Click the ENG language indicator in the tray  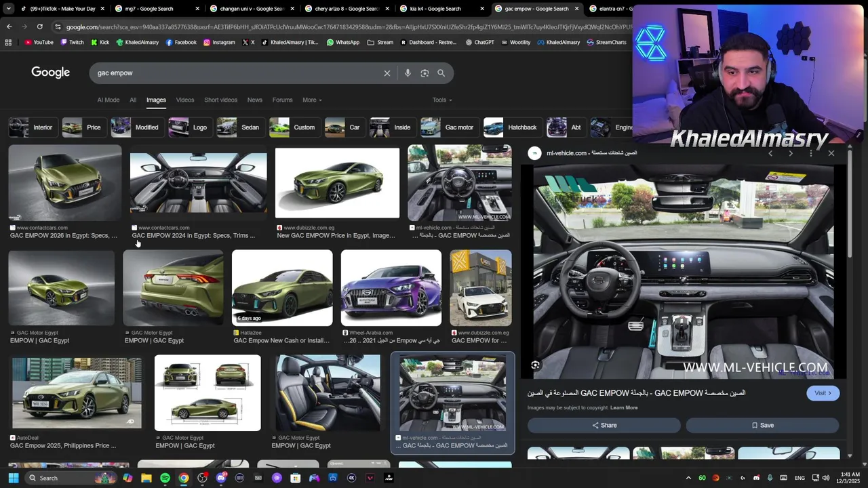800,478
